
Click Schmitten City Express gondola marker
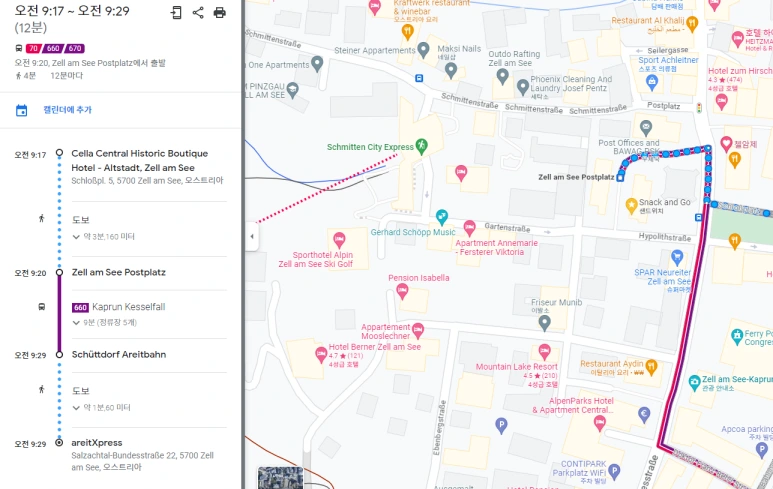[422, 146]
